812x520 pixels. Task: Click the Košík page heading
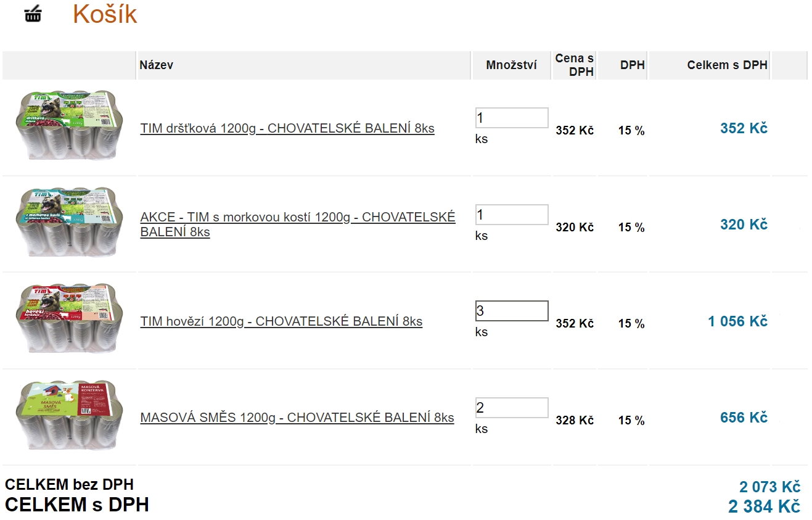105,14
